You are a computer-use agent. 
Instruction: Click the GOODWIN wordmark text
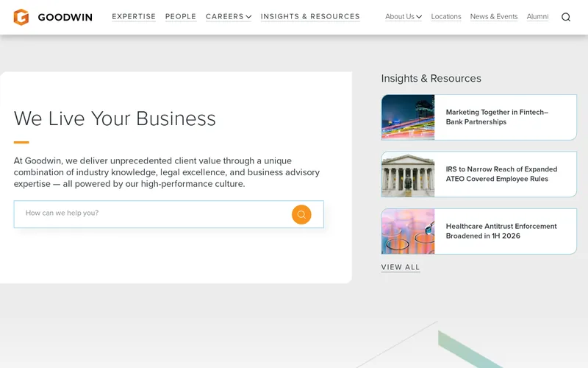pyautogui.click(x=65, y=17)
